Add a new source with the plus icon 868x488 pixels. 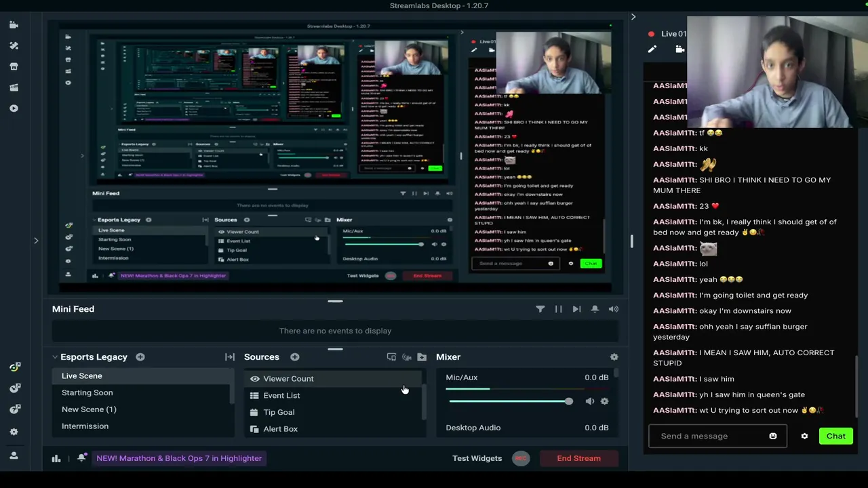coord(294,357)
